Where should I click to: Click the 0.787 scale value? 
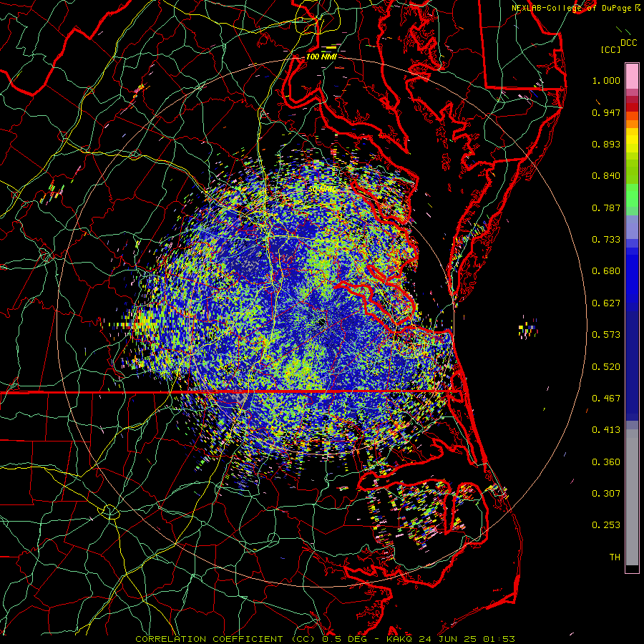tap(606, 208)
